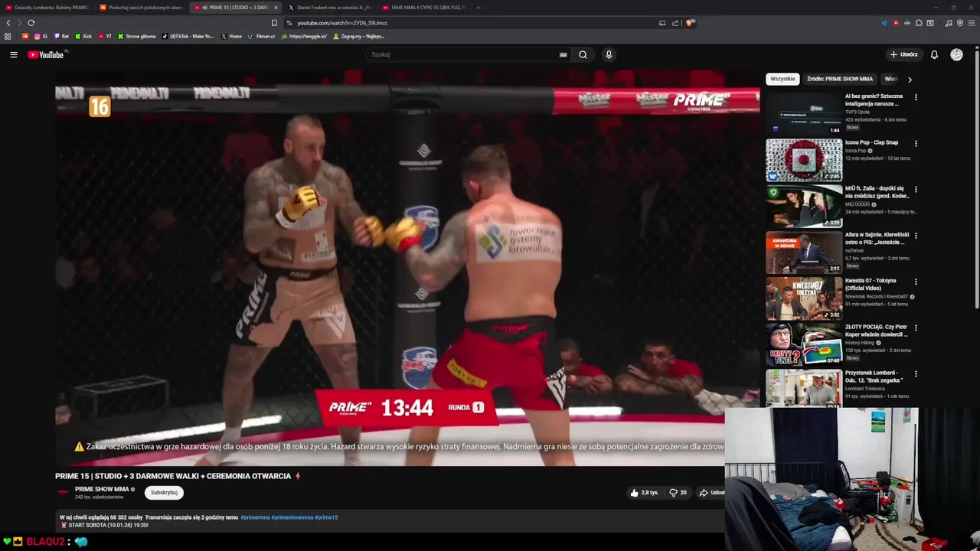The image size is (980, 551).
Task: Open the Utwórz create button
Action: click(x=903, y=54)
